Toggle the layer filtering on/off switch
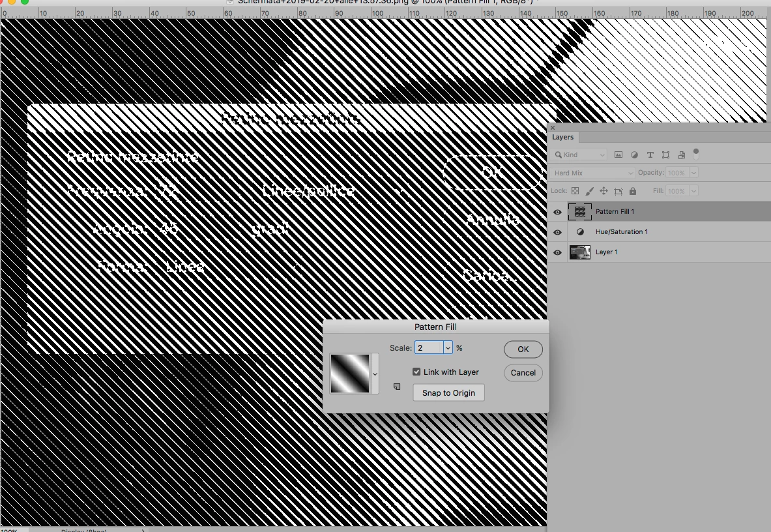This screenshot has height=532, width=771. (696, 154)
